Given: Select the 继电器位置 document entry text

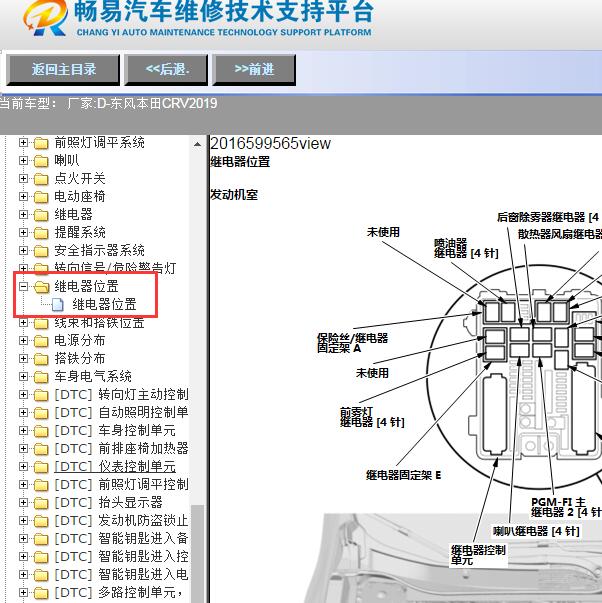Looking at the screenshot, I should (x=104, y=305).
